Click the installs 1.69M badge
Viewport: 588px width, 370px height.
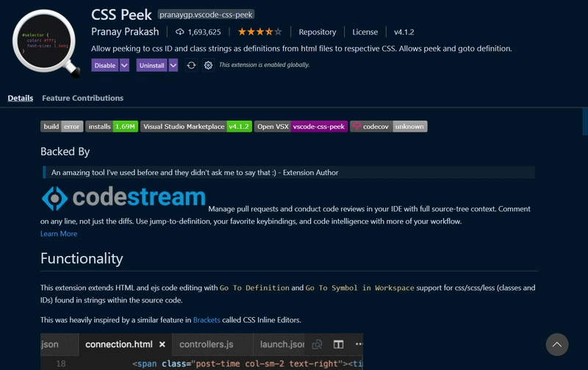tap(112, 127)
